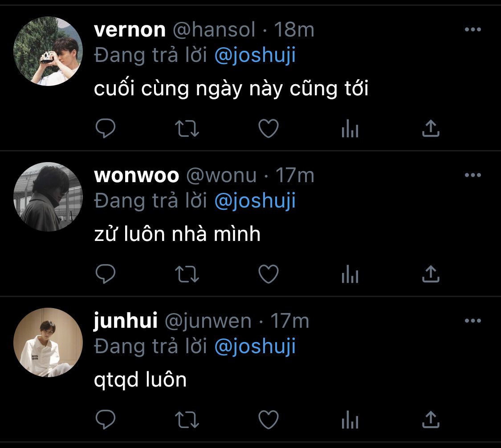Reply to vernon's tweet
Image resolution: width=501 pixels, height=448 pixels.
click(106, 128)
